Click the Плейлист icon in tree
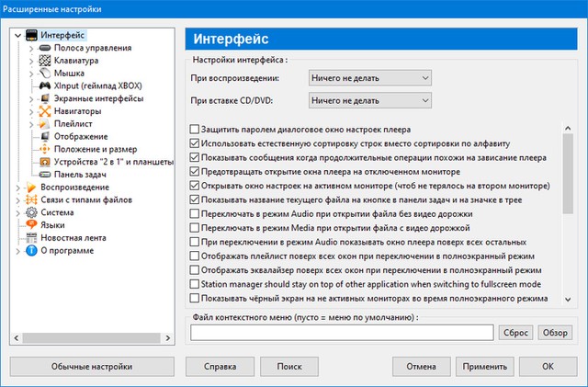 (x=45, y=124)
